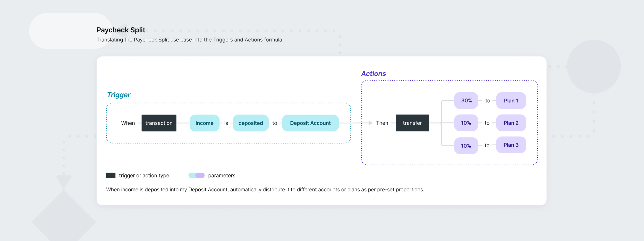Screen dimensions: 644x241
Task: Click the 'Plan 2' destination chip
Action: coord(511,123)
